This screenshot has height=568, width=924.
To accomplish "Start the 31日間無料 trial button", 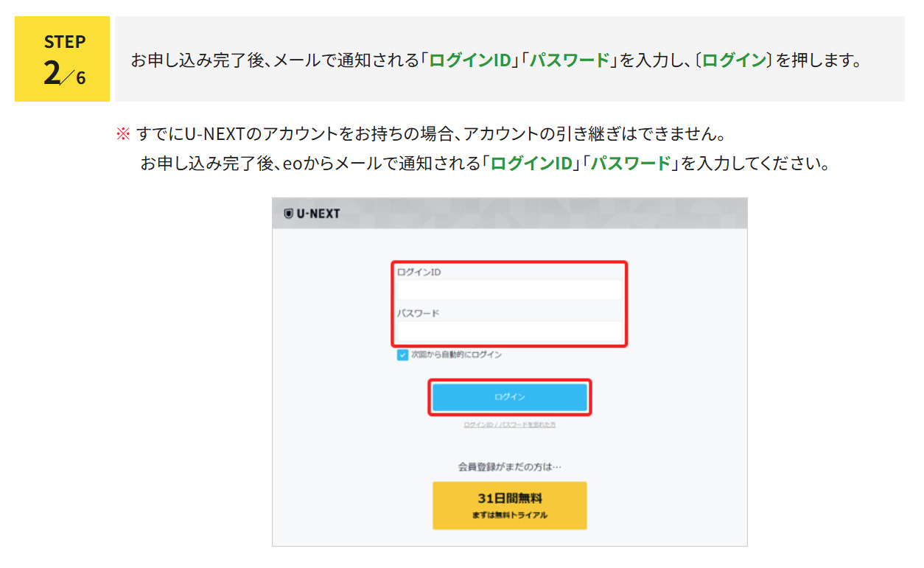I will coord(509,505).
